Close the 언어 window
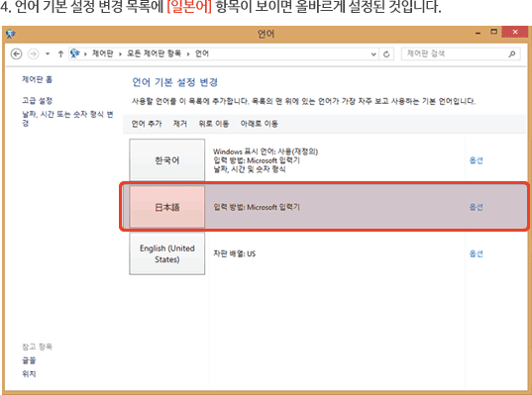532x395 pixels. click(x=515, y=32)
